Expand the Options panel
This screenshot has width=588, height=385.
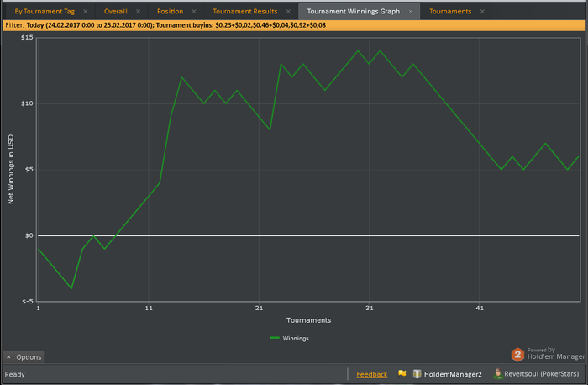click(x=24, y=357)
